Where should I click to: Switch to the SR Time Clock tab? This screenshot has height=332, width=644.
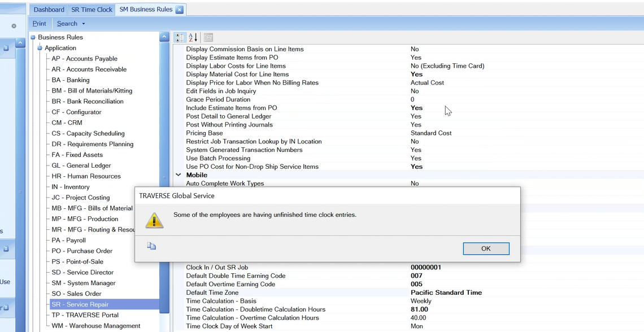(x=92, y=10)
